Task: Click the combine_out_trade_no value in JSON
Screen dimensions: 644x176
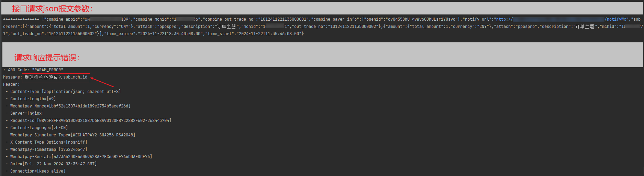Action: pyautogui.click(x=283, y=19)
